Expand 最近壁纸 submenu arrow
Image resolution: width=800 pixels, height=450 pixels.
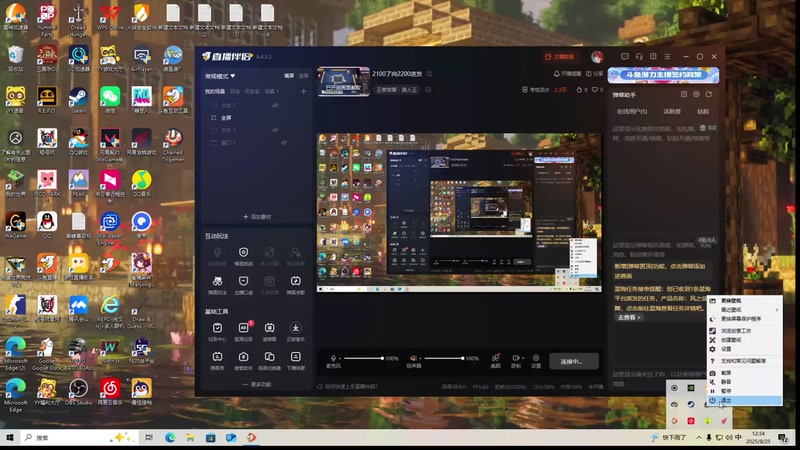tap(777, 310)
